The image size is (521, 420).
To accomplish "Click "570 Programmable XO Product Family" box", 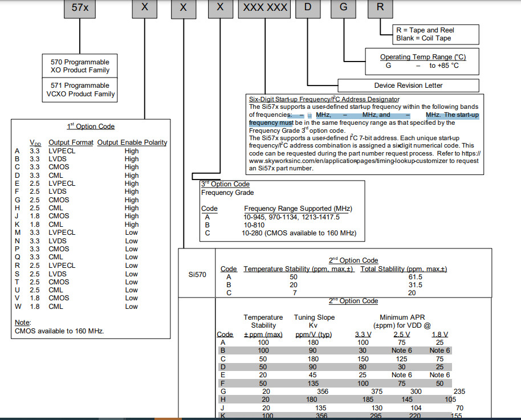I will (x=80, y=66).
